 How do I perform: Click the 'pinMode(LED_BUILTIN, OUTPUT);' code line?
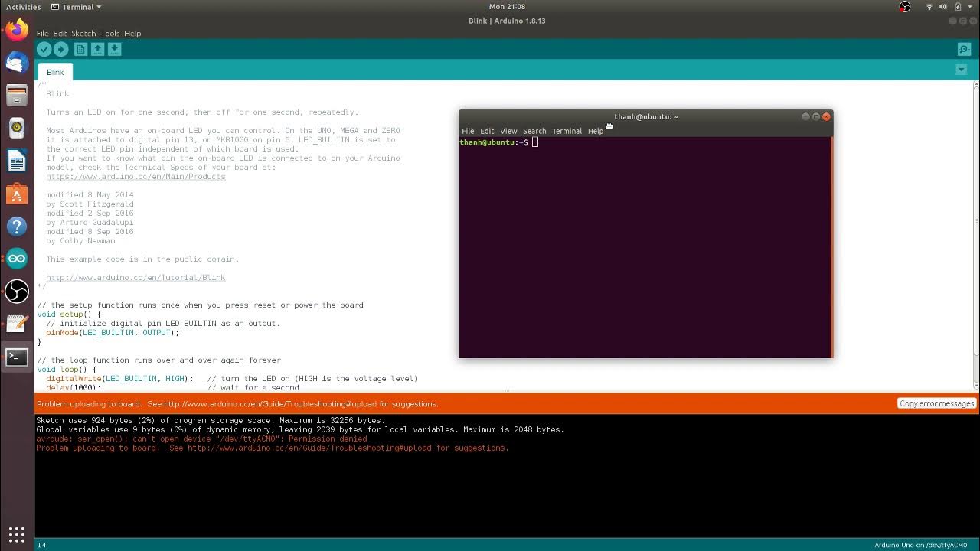pyautogui.click(x=113, y=333)
